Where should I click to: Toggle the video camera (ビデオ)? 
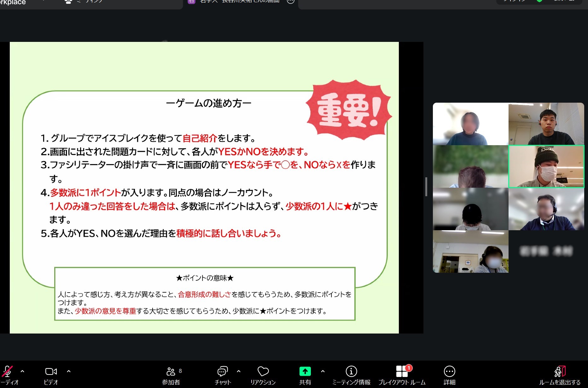coord(51,372)
